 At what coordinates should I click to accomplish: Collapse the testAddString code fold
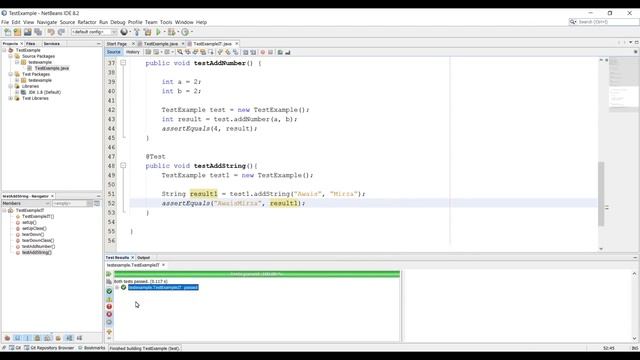tap(123, 166)
